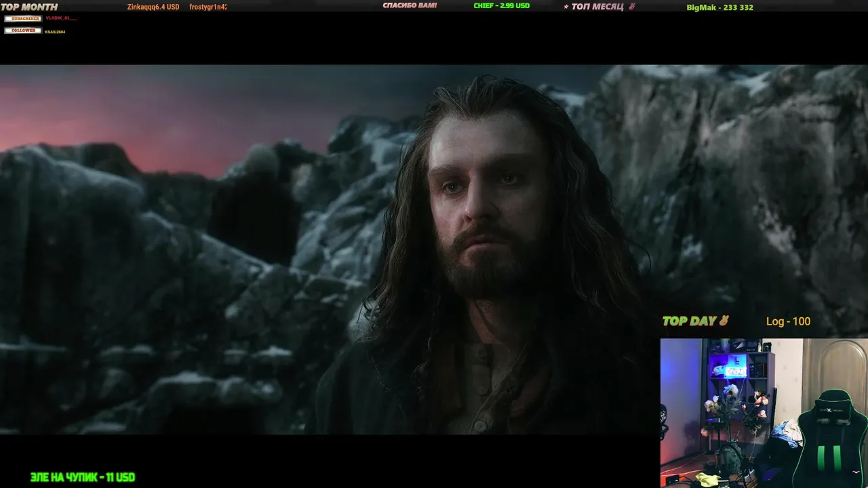Click the webcam feed thumbnail
The width and height of the screenshot is (868, 488).
tap(764, 413)
